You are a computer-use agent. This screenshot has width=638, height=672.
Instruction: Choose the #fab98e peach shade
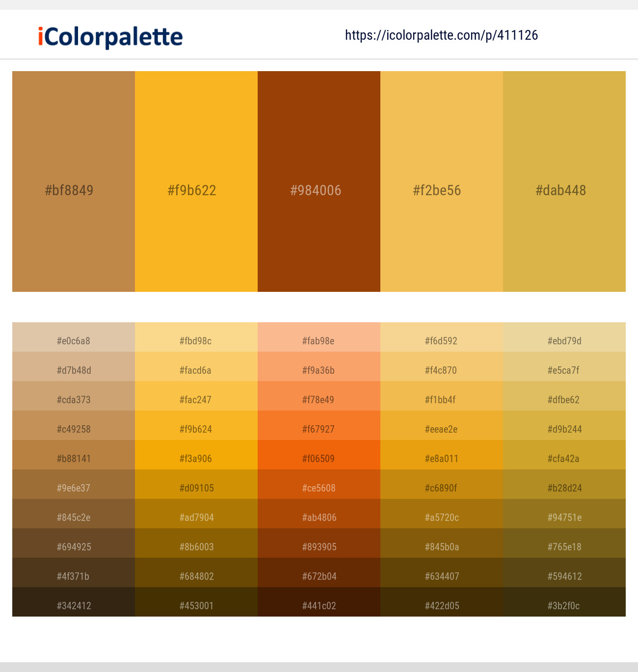pyautogui.click(x=319, y=337)
